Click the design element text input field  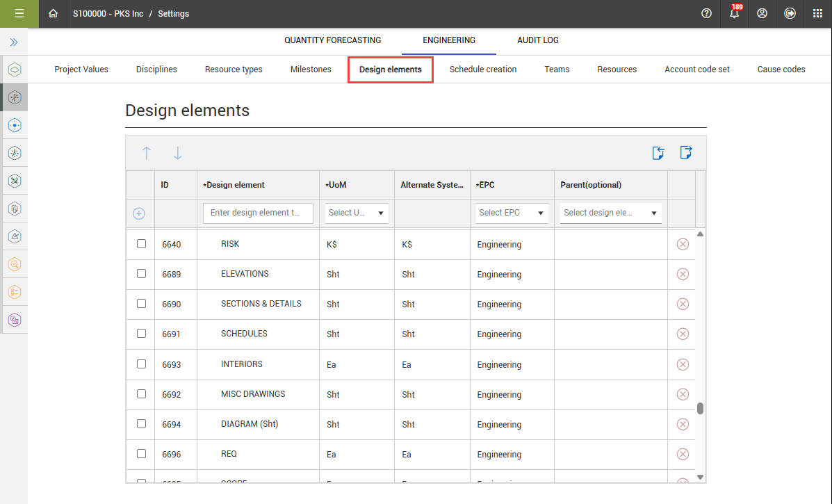258,213
